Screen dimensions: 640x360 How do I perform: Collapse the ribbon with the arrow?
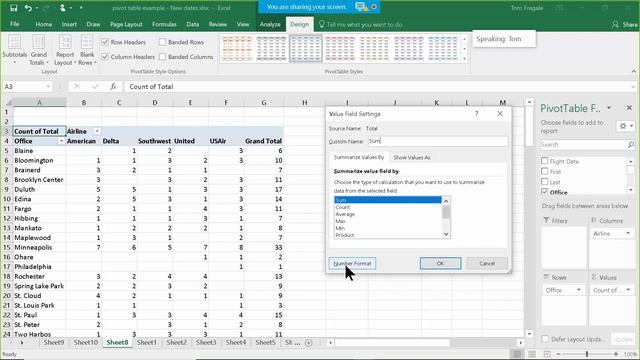point(633,71)
